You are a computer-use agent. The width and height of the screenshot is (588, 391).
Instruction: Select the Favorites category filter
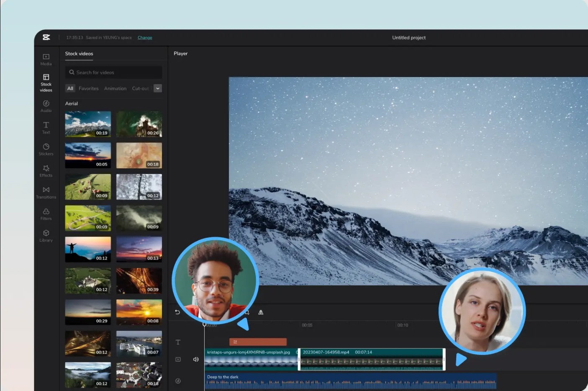(89, 88)
